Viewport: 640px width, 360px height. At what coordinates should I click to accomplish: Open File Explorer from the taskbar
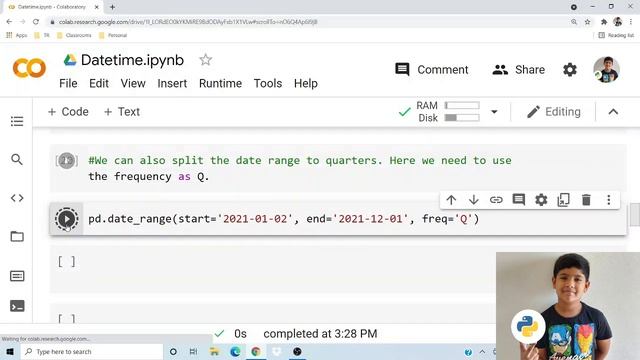214,352
